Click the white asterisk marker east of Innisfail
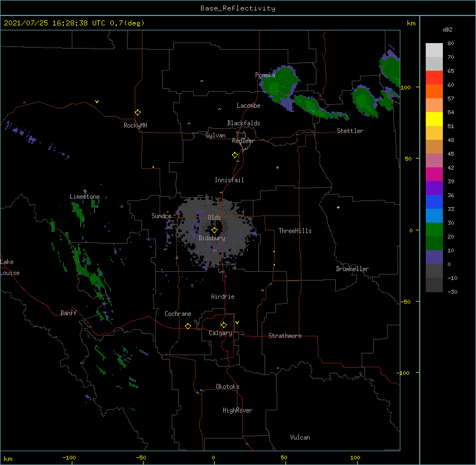 coord(277,167)
